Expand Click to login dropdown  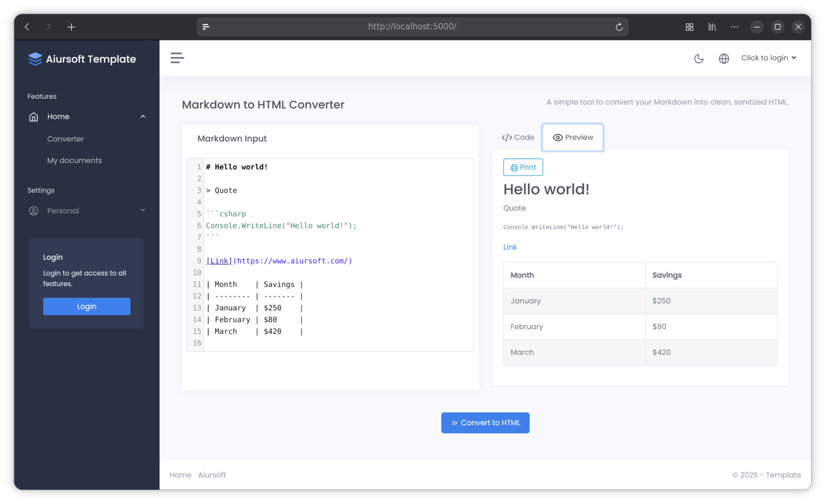pos(769,58)
